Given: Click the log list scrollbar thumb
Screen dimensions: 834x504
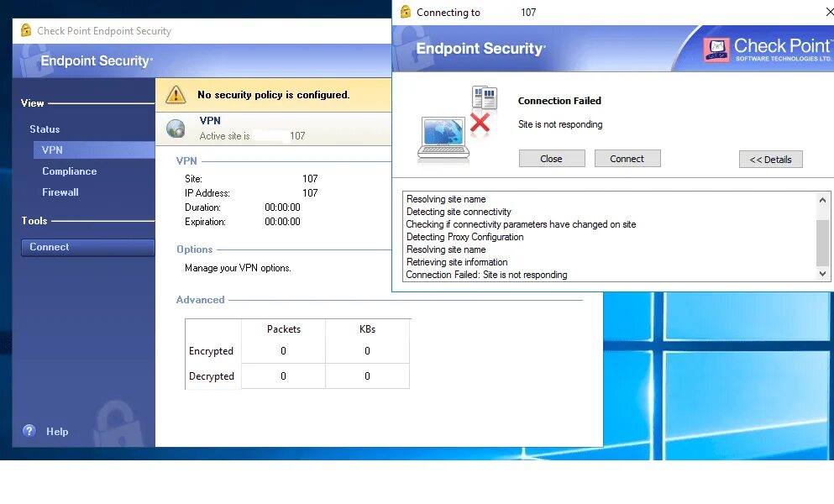Looking at the screenshot, I should [x=822, y=242].
